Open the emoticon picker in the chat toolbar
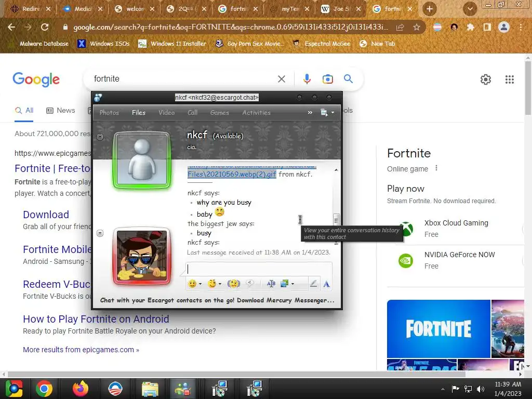 tap(192, 284)
